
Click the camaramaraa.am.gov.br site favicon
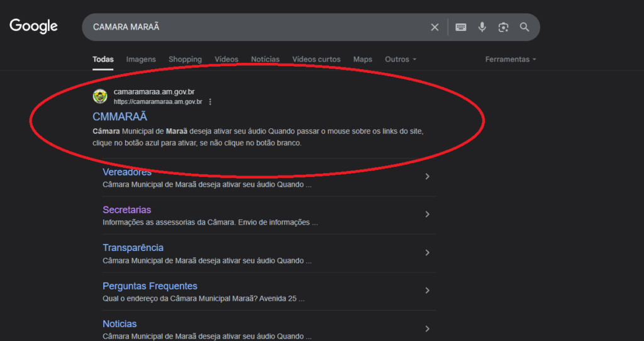point(100,96)
